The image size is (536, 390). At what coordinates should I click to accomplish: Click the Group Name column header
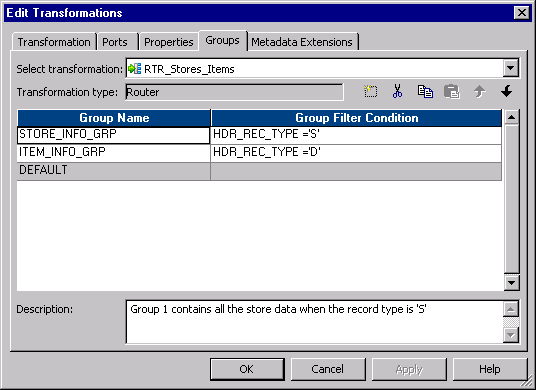(x=114, y=118)
